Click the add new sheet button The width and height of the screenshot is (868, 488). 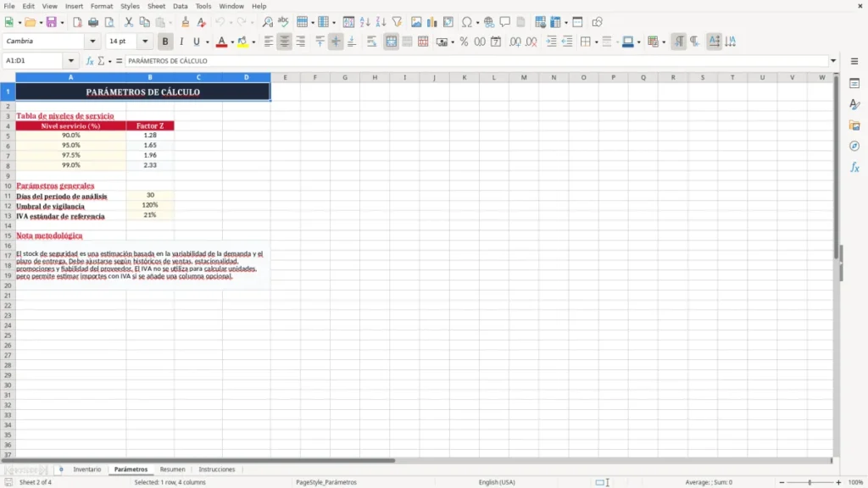[x=61, y=469]
